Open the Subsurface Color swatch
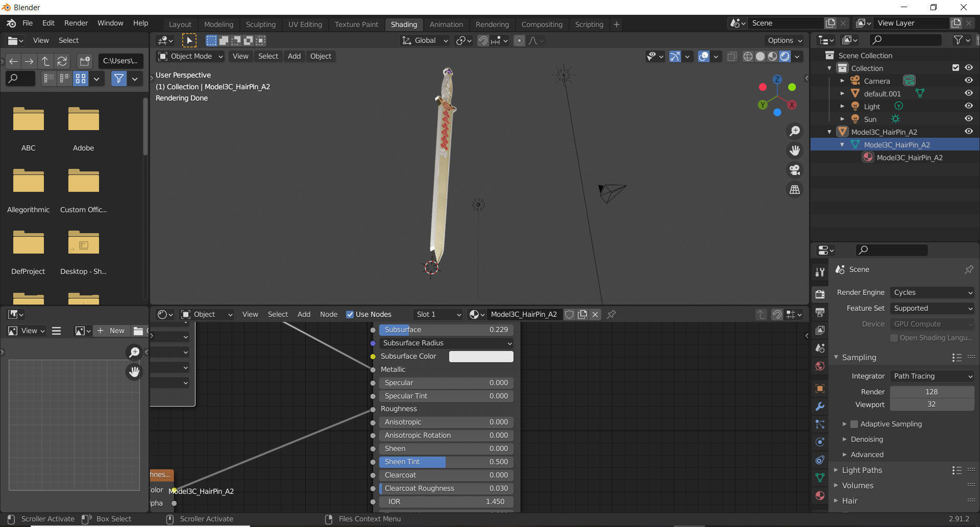Viewport: 980px width, 527px height. pyautogui.click(x=481, y=356)
